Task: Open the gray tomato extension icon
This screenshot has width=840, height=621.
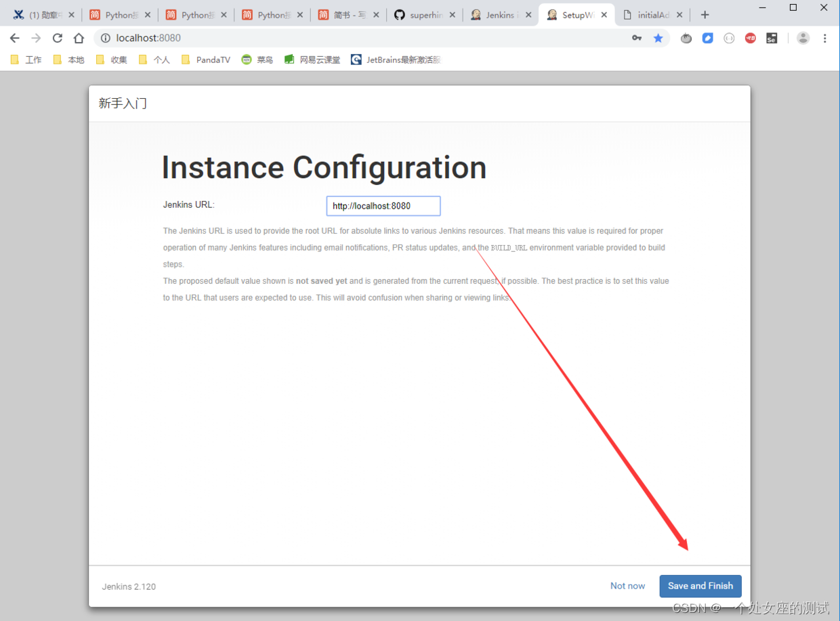Action: click(686, 38)
